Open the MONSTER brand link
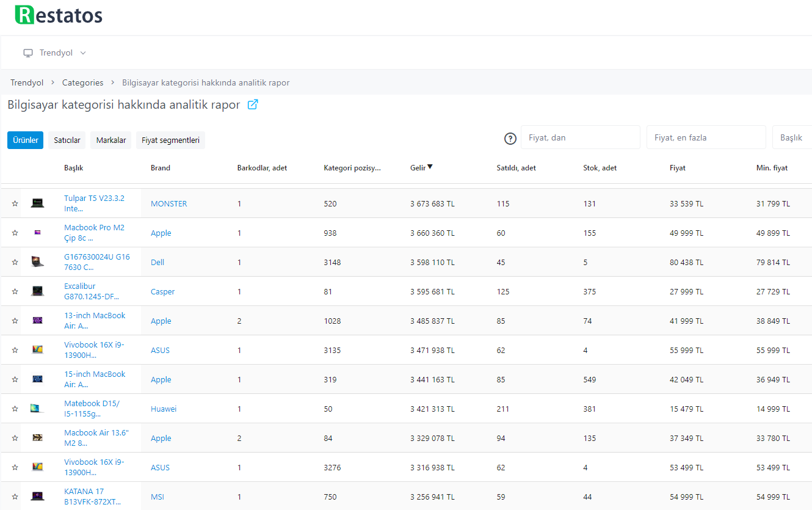812x510 pixels. point(169,204)
